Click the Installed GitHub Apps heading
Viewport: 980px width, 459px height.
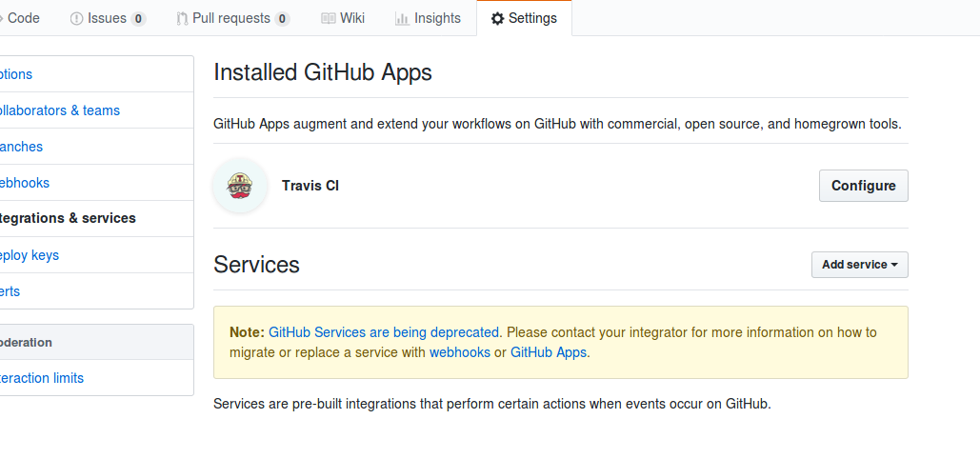(323, 72)
